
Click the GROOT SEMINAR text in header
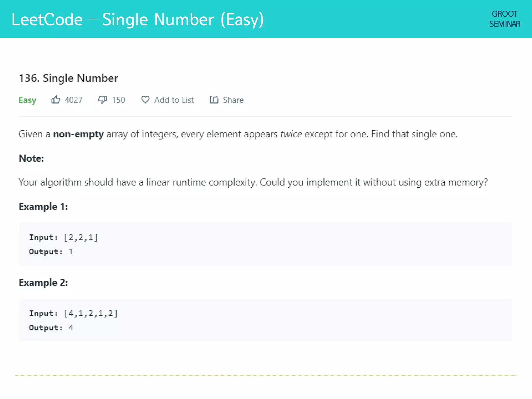point(504,19)
